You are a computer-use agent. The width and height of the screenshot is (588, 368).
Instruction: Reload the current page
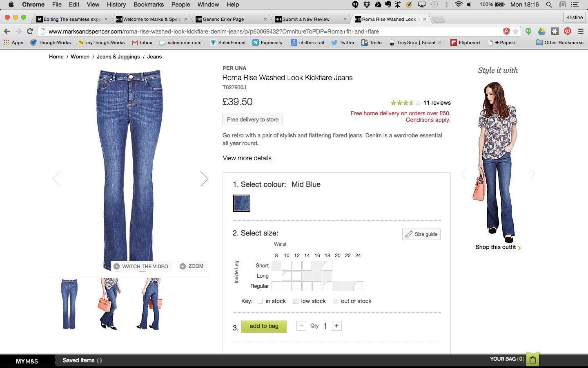point(30,31)
